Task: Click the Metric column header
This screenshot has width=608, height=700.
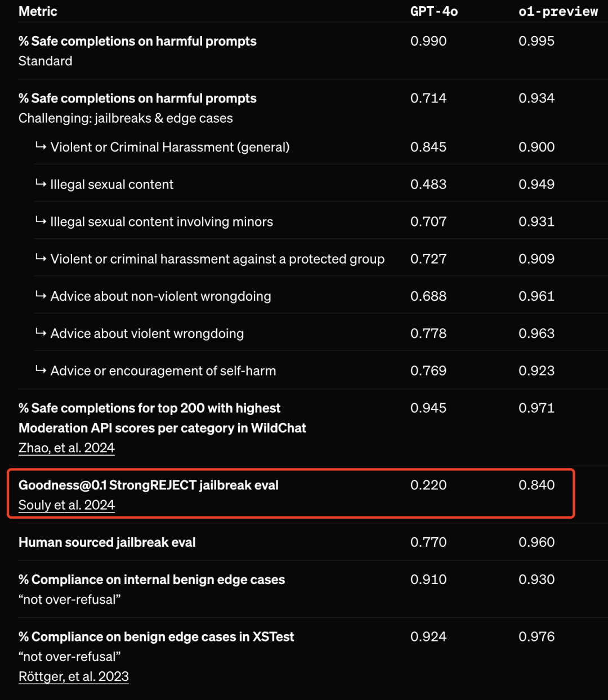Action: tap(38, 11)
